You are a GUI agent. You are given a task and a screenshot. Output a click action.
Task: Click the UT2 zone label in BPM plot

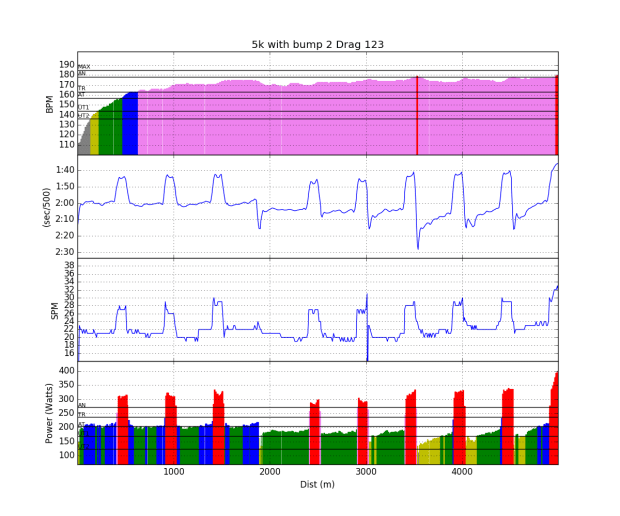click(x=83, y=116)
